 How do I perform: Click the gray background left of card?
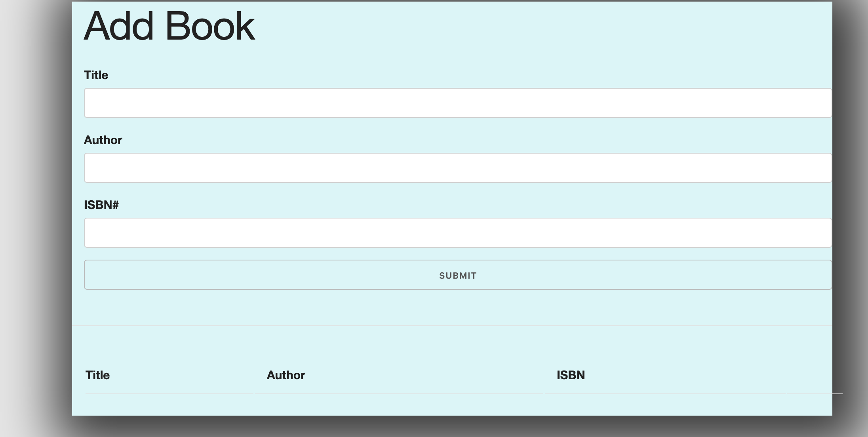32,218
